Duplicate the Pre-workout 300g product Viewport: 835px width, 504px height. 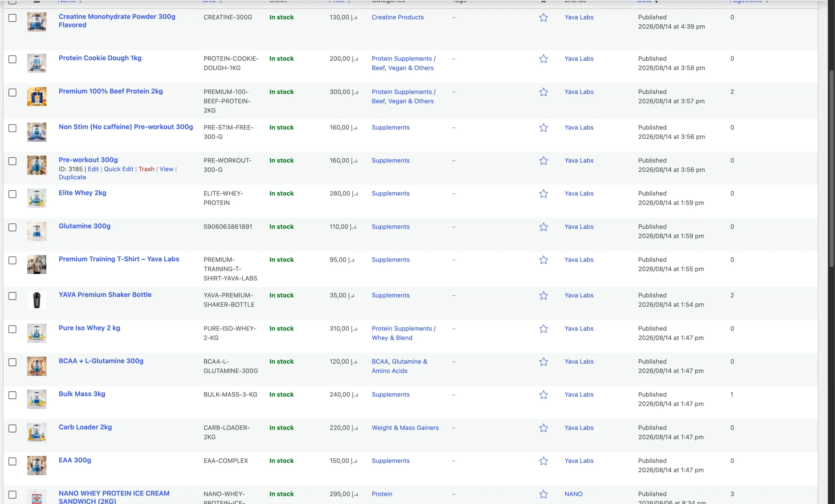(72, 177)
